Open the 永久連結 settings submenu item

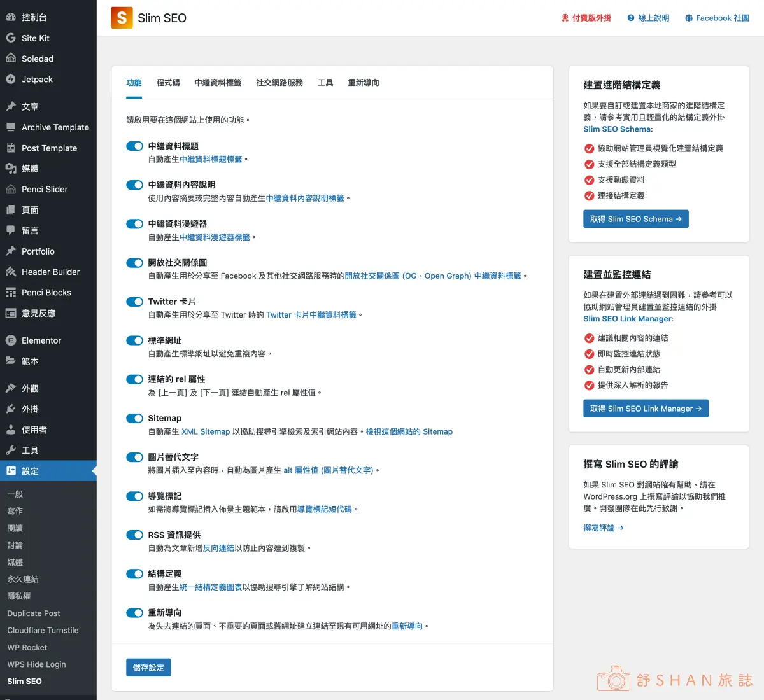tap(23, 579)
